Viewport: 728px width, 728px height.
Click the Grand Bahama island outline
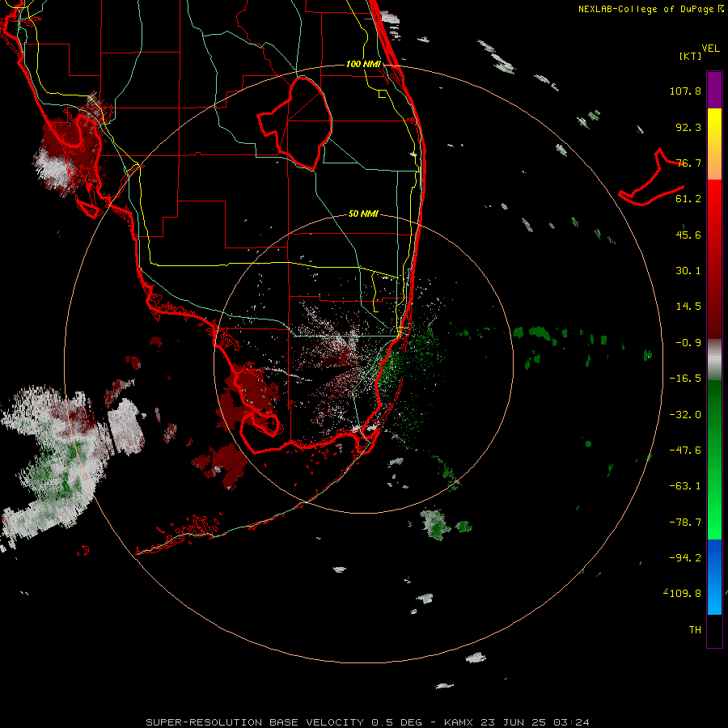coord(651,177)
